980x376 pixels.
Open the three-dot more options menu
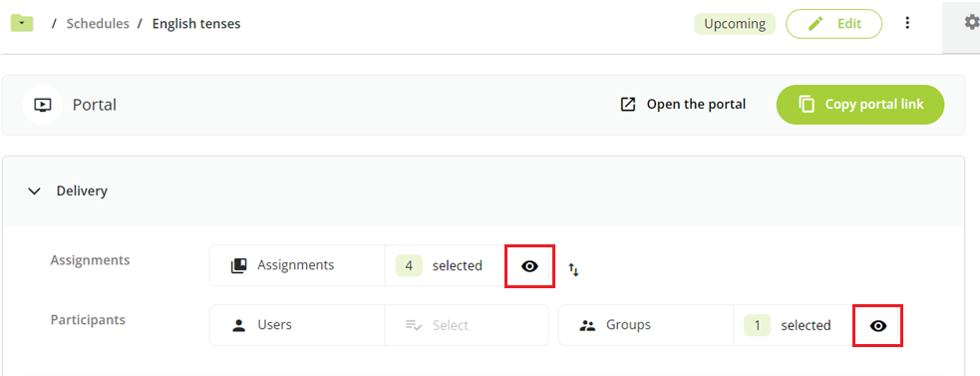pyautogui.click(x=907, y=23)
